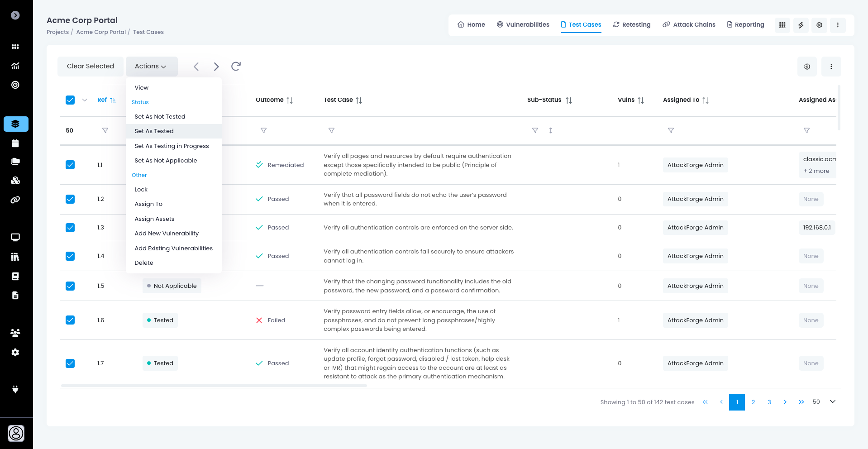Open user profile avatar in sidebar
Screen dimensions: 868x449
16,433
